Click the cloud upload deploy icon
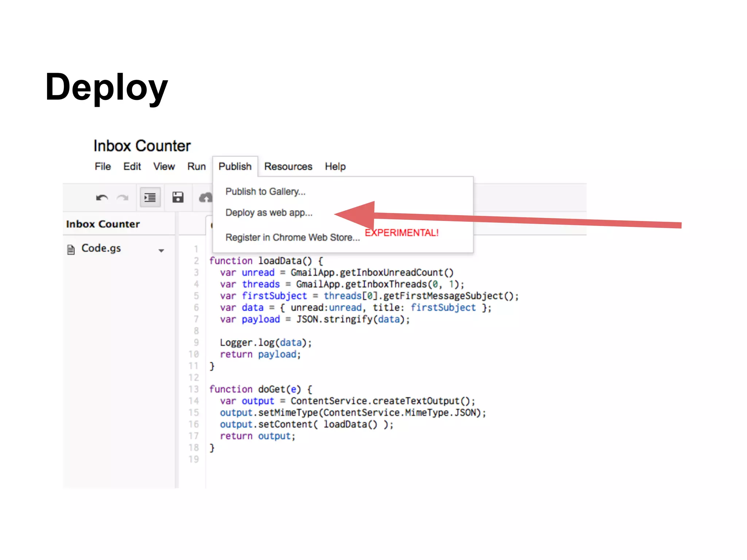The height and width of the screenshot is (560, 747). click(x=206, y=198)
